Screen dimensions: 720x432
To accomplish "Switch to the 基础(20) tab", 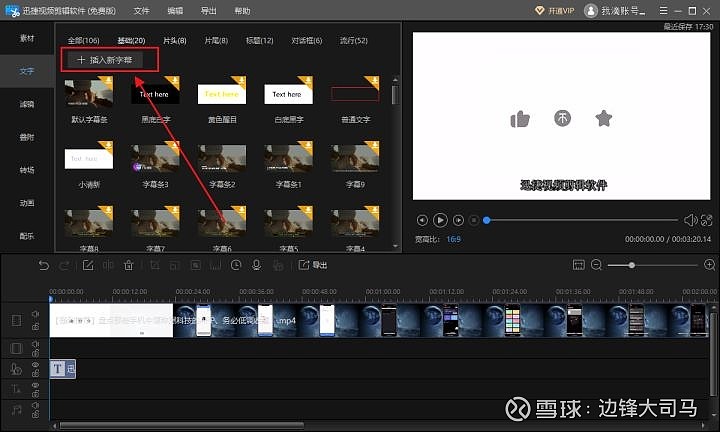I will (131, 40).
